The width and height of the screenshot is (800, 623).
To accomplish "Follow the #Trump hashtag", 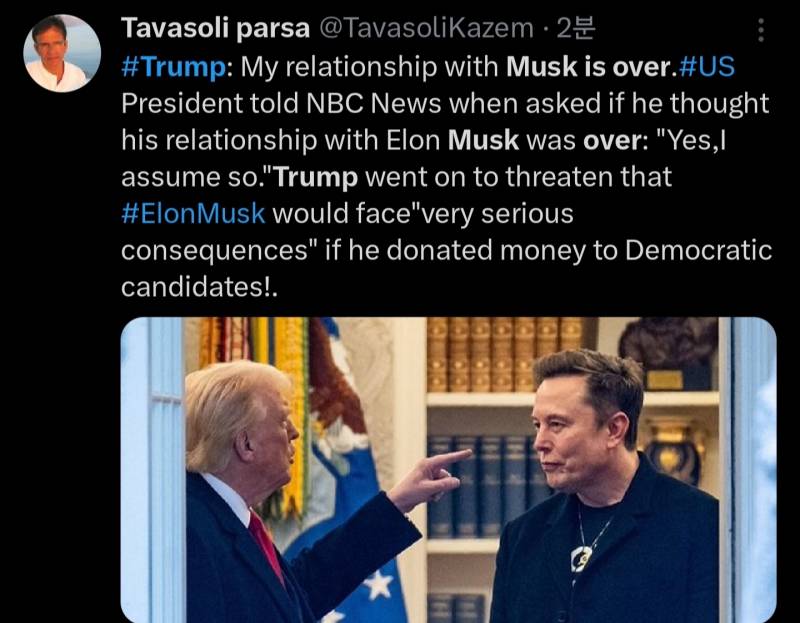I will tap(173, 66).
